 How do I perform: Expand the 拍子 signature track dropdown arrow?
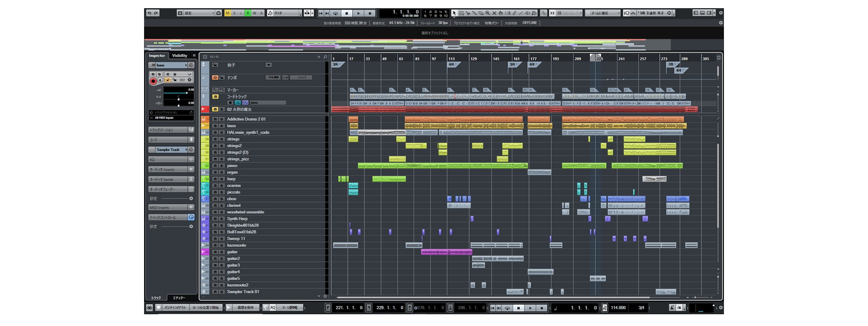[268, 65]
